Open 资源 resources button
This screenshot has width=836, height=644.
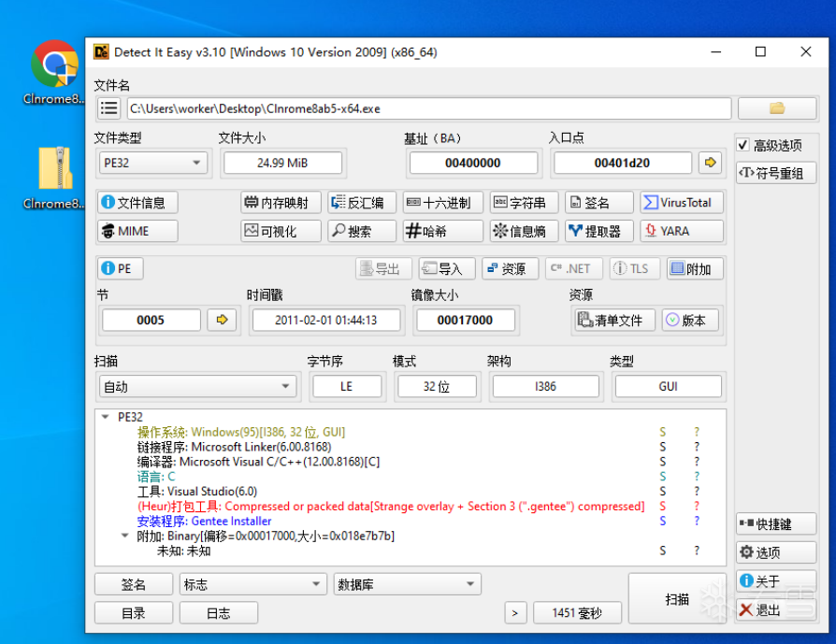click(x=511, y=268)
